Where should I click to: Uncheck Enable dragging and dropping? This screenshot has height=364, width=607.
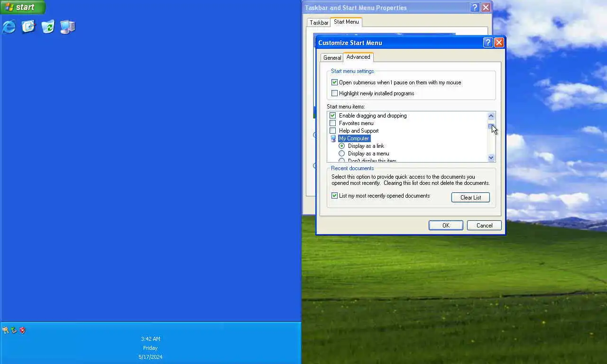pyautogui.click(x=332, y=115)
